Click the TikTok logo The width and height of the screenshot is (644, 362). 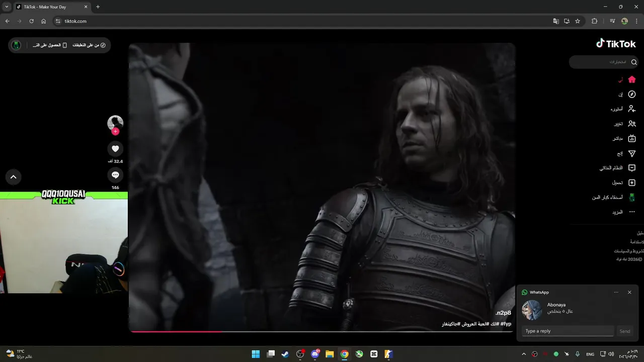pyautogui.click(x=616, y=44)
